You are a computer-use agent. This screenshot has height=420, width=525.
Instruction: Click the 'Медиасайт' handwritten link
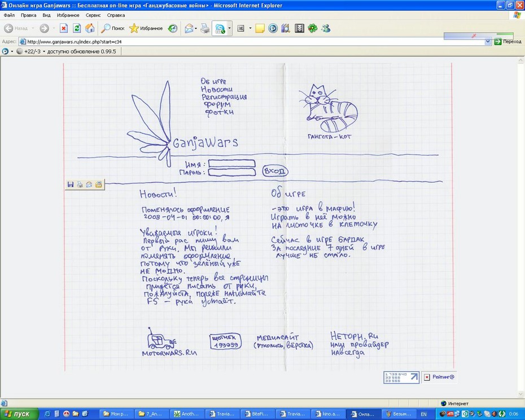click(278, 338)
